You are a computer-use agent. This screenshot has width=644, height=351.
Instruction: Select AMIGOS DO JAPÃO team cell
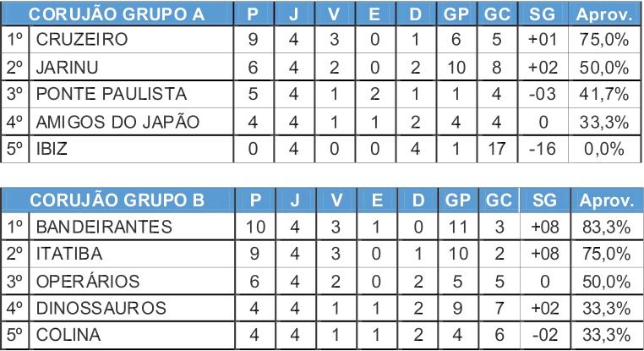131,122
